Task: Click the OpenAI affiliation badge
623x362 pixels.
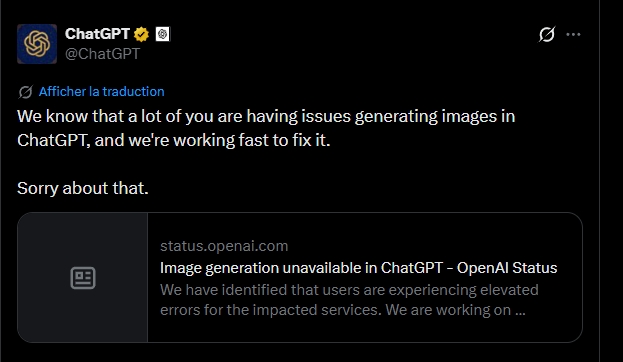Action: (x=163, y=34)
